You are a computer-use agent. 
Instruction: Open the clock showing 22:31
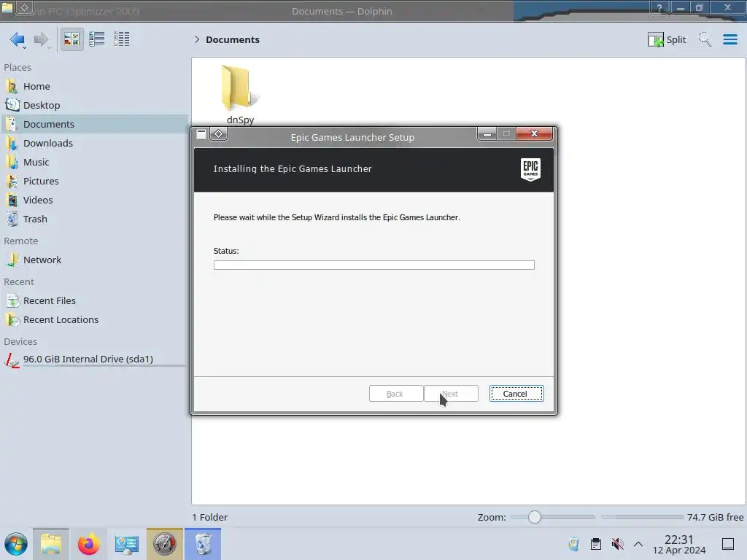679,545
